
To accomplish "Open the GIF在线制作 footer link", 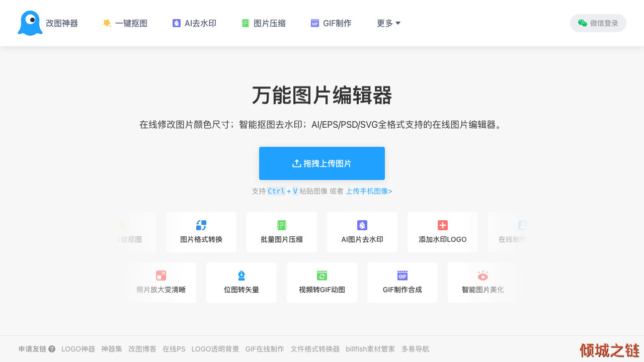I will click(265, 349).
